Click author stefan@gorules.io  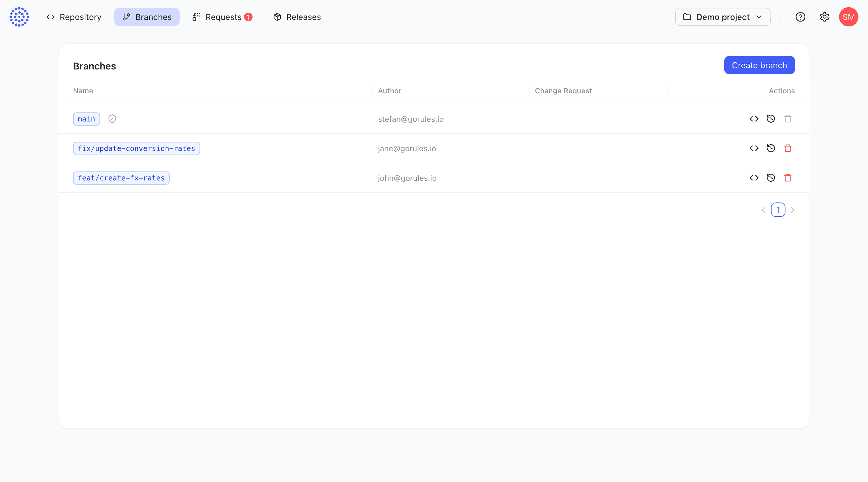[411, 119]
